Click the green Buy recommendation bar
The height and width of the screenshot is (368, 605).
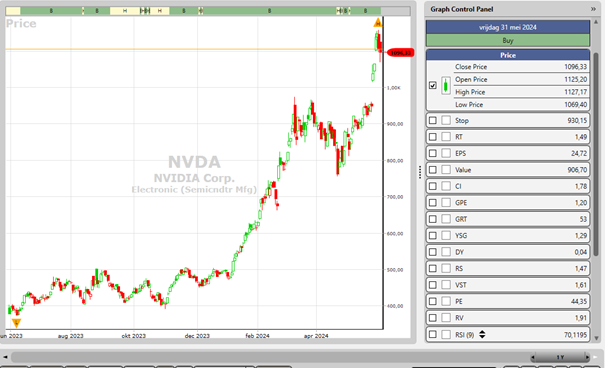[508, 41]
